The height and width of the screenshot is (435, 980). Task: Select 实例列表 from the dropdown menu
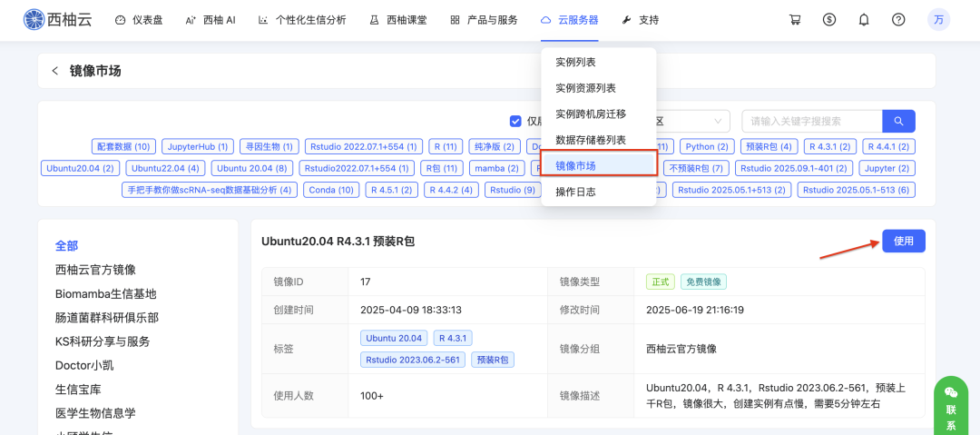coord(598,62)
